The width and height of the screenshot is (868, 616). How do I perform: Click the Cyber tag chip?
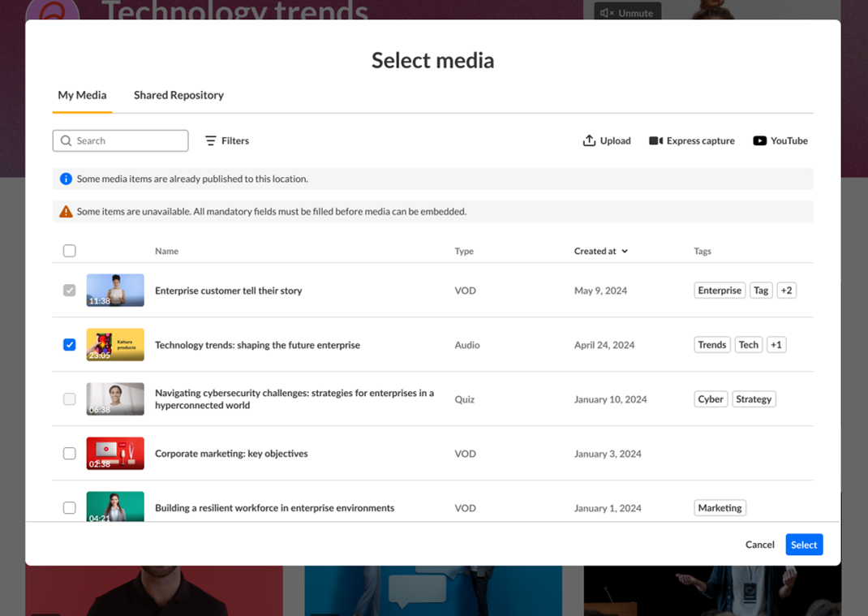pos(711,399)
